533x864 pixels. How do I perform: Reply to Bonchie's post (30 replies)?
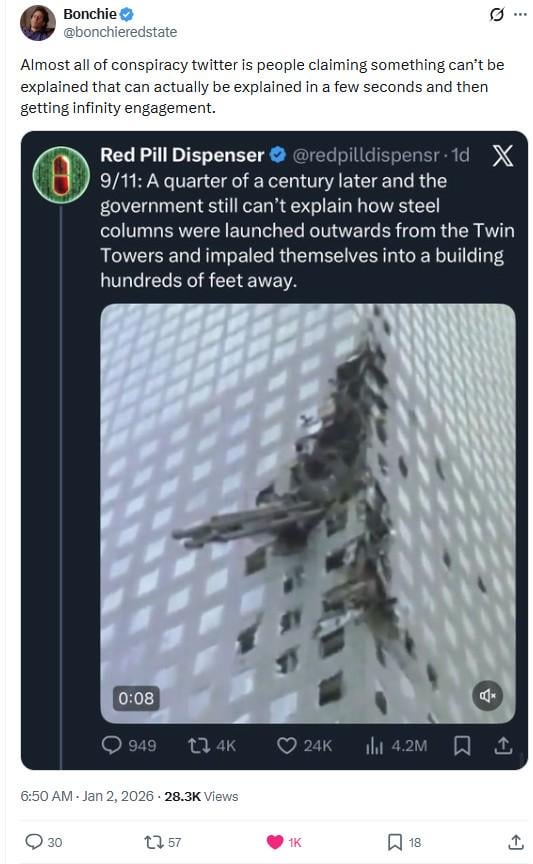pos(34,842)
